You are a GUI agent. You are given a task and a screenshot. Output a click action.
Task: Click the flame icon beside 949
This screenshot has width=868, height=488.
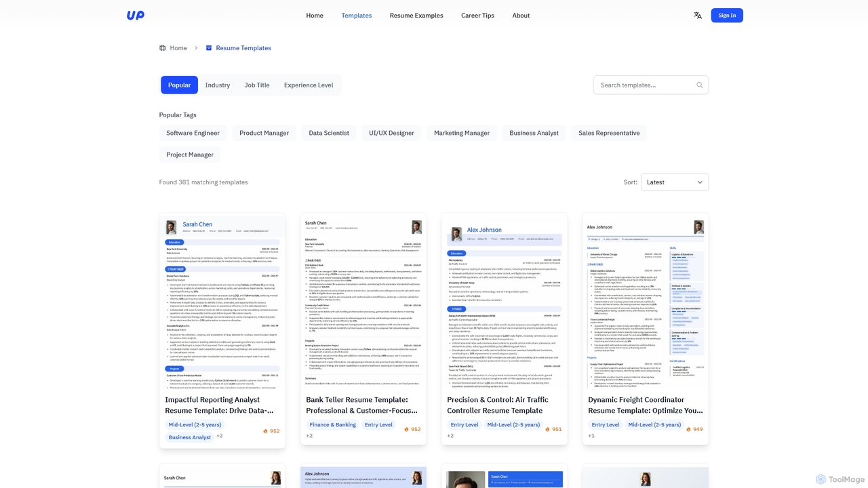(689, 429)
